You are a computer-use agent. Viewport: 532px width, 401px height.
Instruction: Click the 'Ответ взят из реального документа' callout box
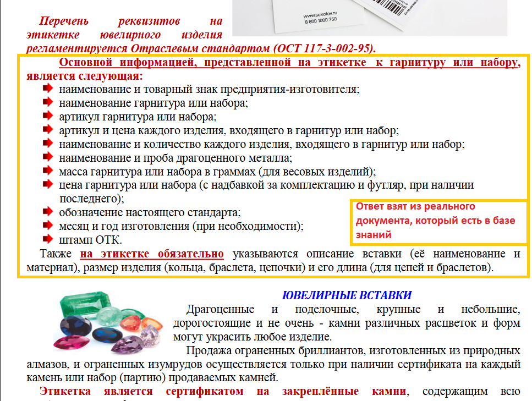tap(438, 221)
